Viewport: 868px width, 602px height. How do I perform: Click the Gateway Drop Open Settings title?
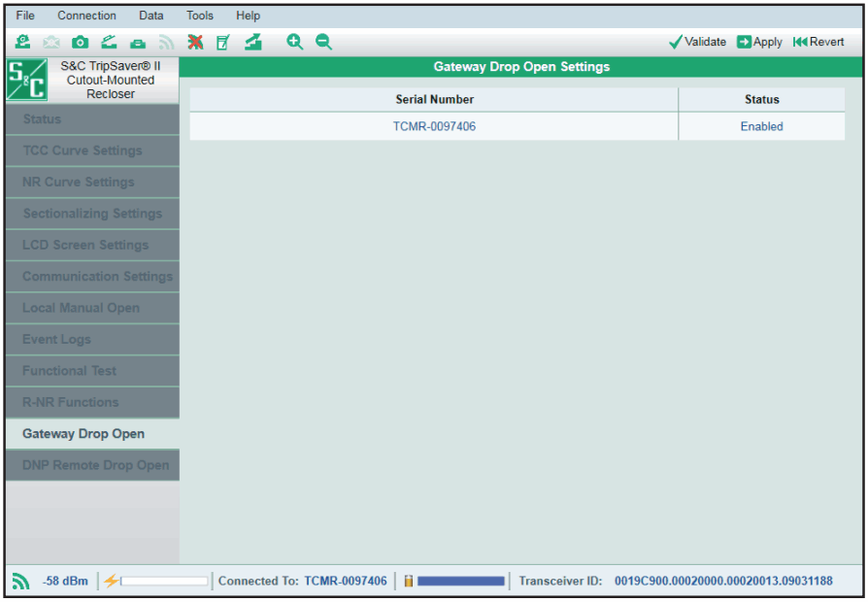click(521, 67)
